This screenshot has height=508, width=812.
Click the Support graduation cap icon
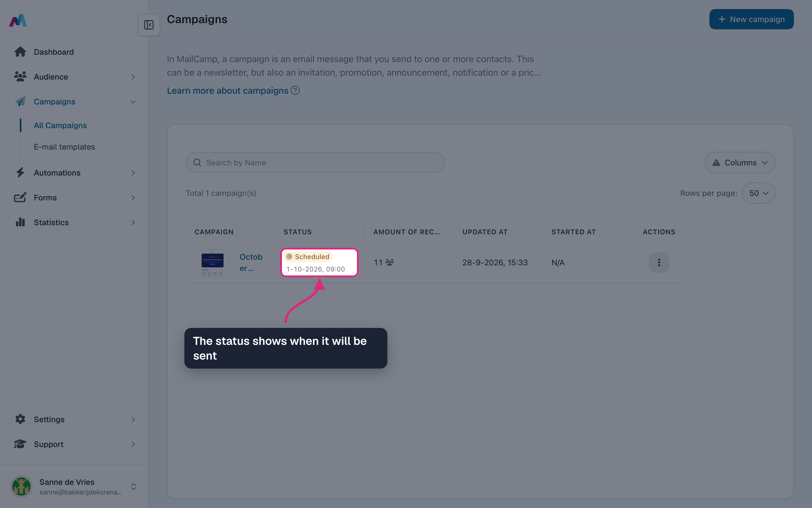pos(20,444)
